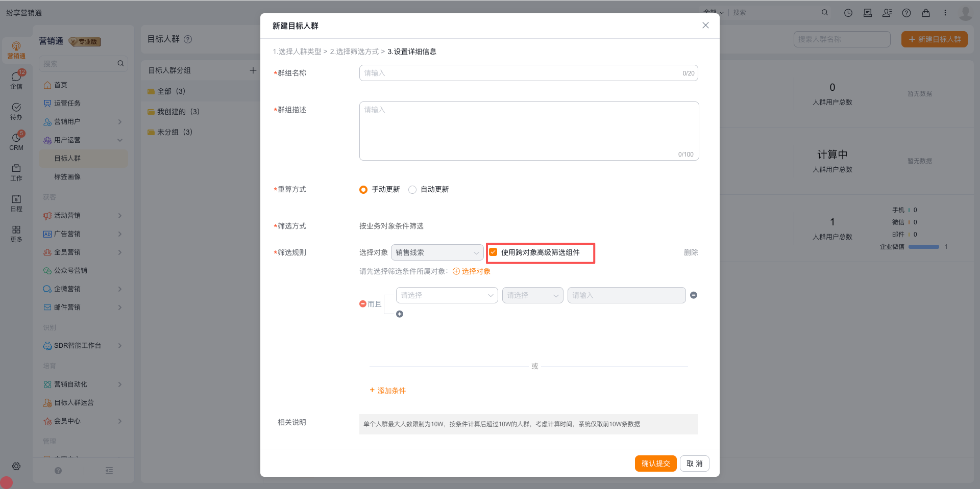Select the 自动更新 radio option
The image size is (980, 489).
click(412, 190)
